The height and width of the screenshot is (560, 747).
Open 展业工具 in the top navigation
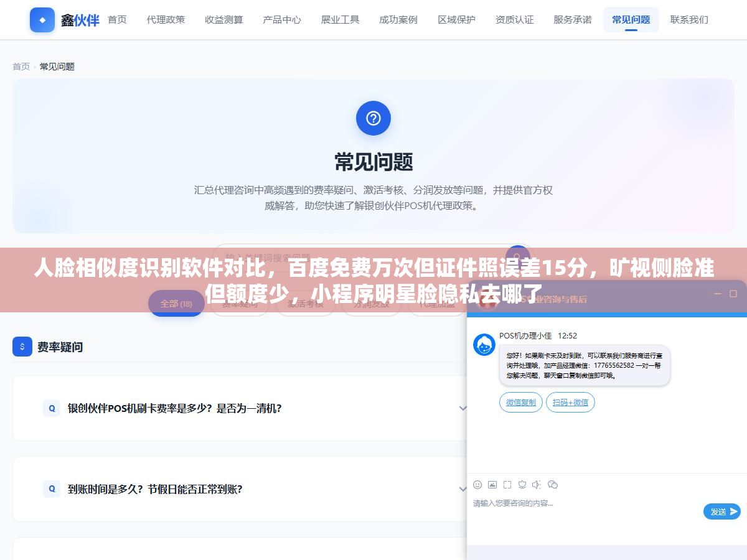click(340, 20)
